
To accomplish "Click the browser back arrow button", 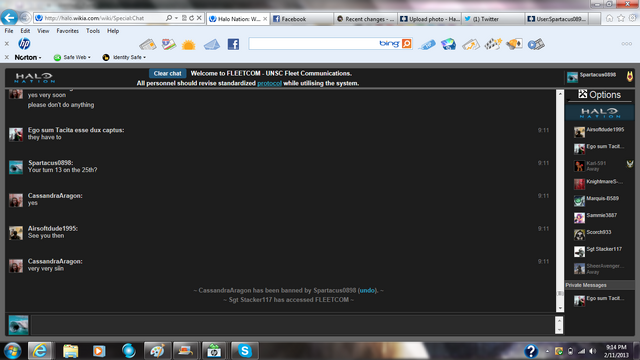I will point(9,18).
